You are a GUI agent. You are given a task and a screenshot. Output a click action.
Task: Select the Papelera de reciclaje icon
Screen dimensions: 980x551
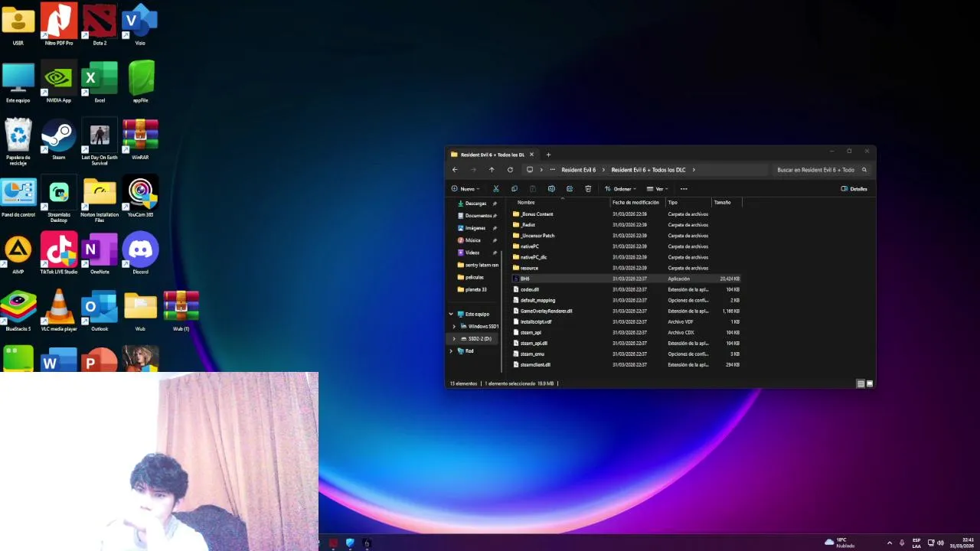coord(18,142)
